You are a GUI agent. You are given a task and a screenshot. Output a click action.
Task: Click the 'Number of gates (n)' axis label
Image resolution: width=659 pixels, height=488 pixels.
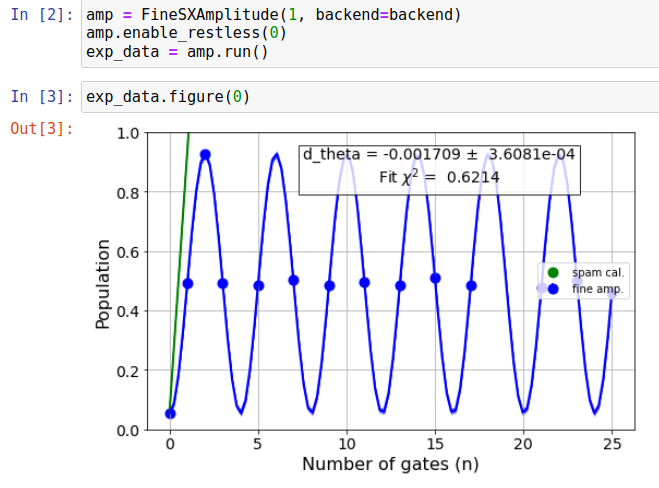point(390,464)
